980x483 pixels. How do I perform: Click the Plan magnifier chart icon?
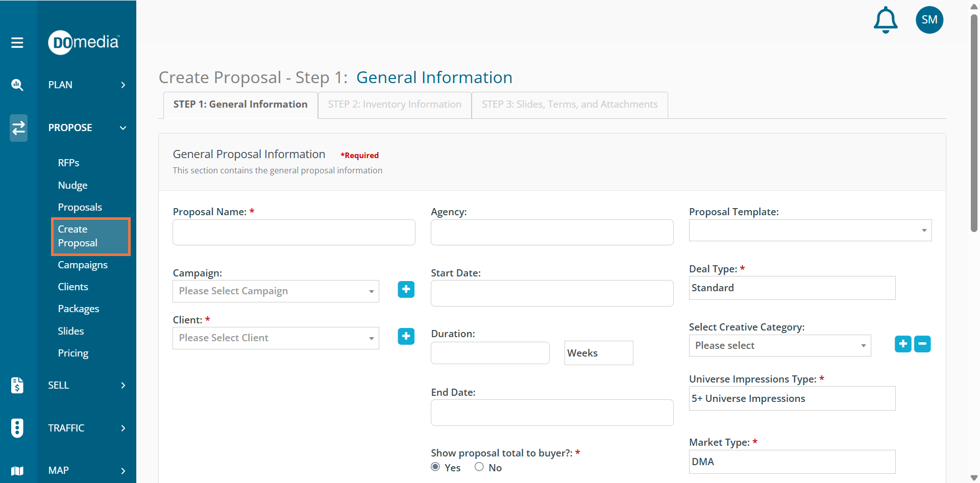click(x=17, y=85)
